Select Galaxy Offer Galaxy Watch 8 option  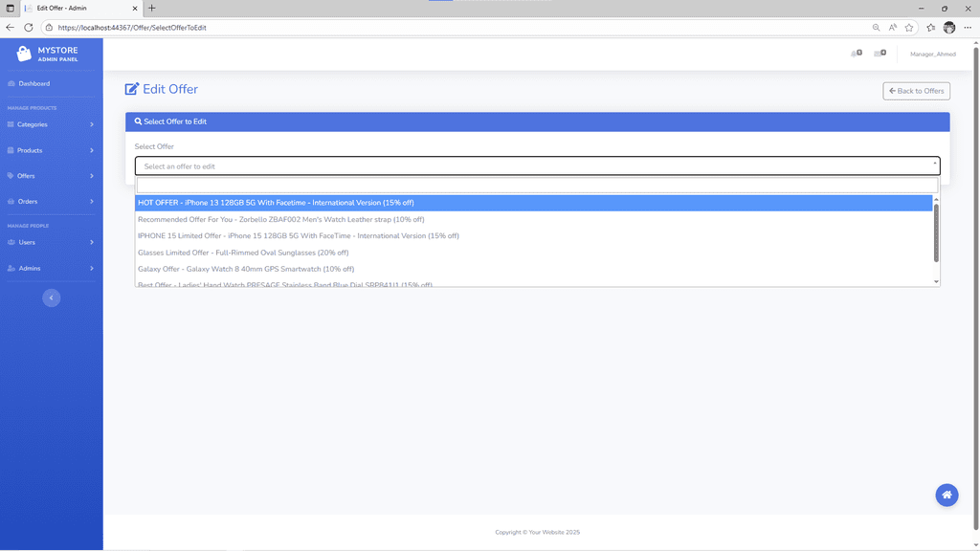click(534, 269)
